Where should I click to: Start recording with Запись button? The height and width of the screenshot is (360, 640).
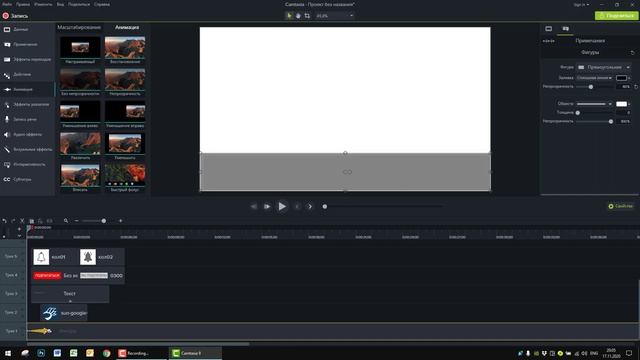16,16
